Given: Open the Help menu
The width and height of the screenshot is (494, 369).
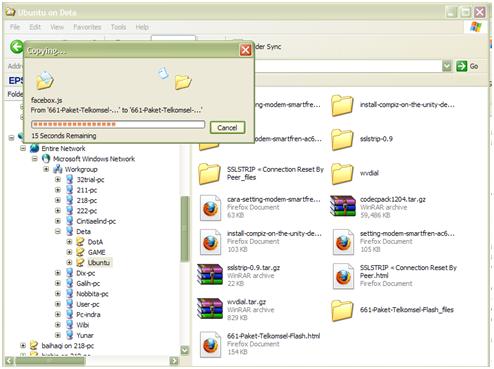Looking at the screenshot, I should [x=142, y=27].
